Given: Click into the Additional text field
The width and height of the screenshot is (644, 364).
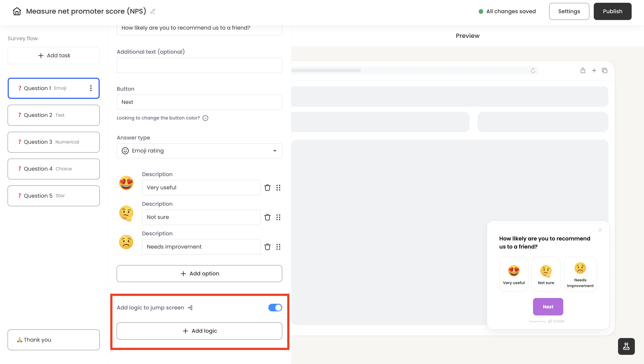Looking at the screenshot, I should pyautogui.click(x=199, y=65).
